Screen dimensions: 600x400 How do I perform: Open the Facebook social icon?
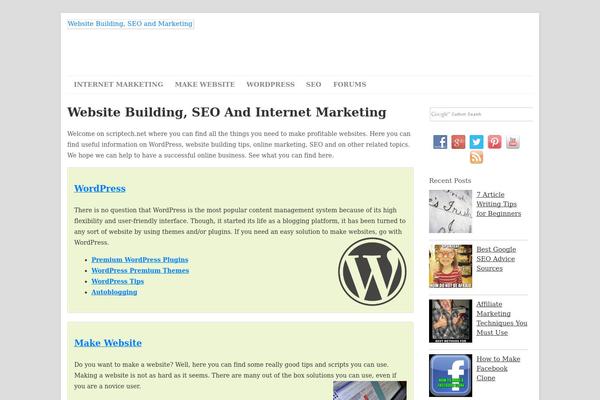coord(440,142)
